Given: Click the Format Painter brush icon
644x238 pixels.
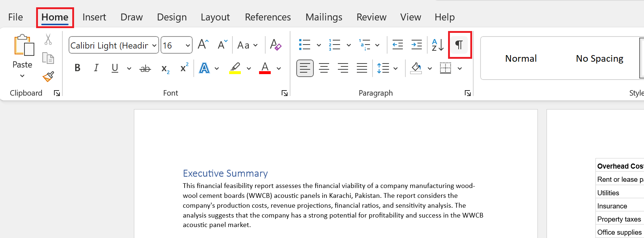Looking at the screenshot, I should [x=48, y=76].
